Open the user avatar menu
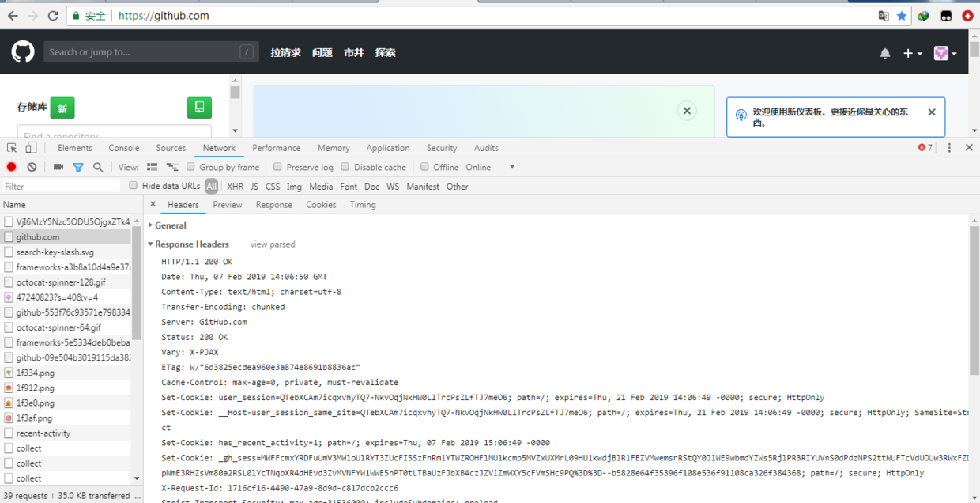 (945, 53)
